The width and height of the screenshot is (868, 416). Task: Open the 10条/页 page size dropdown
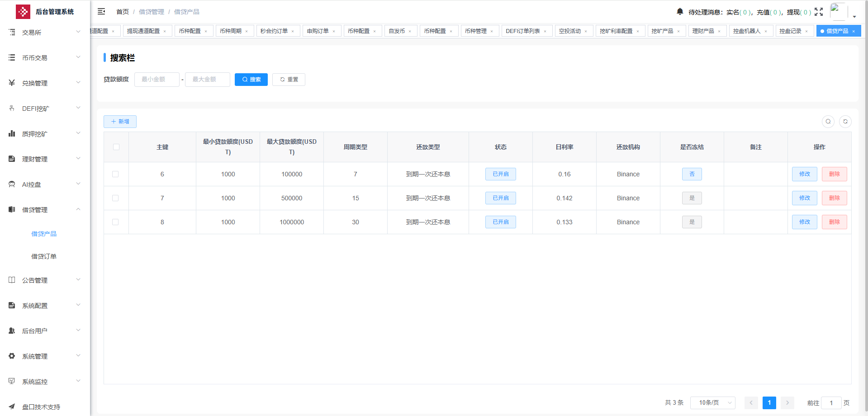(x=713, y=402)
